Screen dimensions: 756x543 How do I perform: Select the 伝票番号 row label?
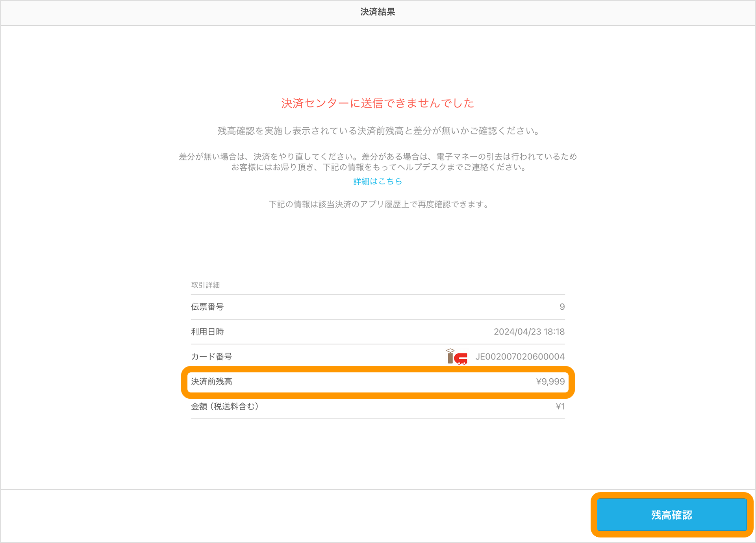(207, 307)
